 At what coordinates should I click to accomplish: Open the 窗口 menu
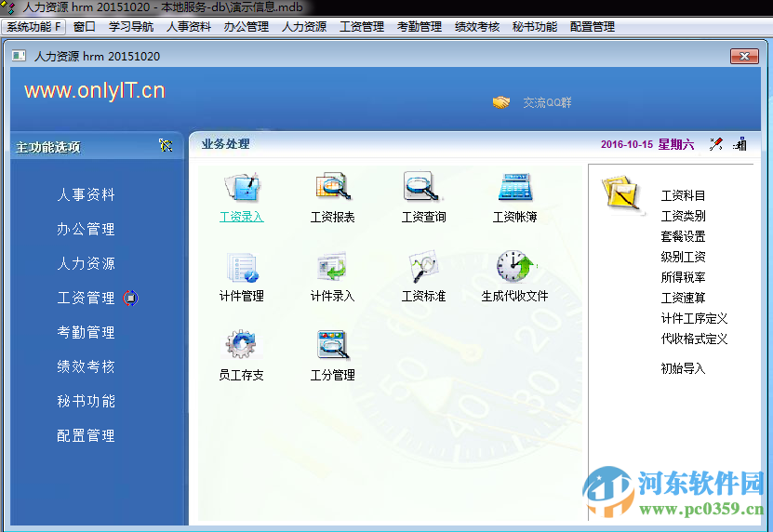[x=85, y=27]
